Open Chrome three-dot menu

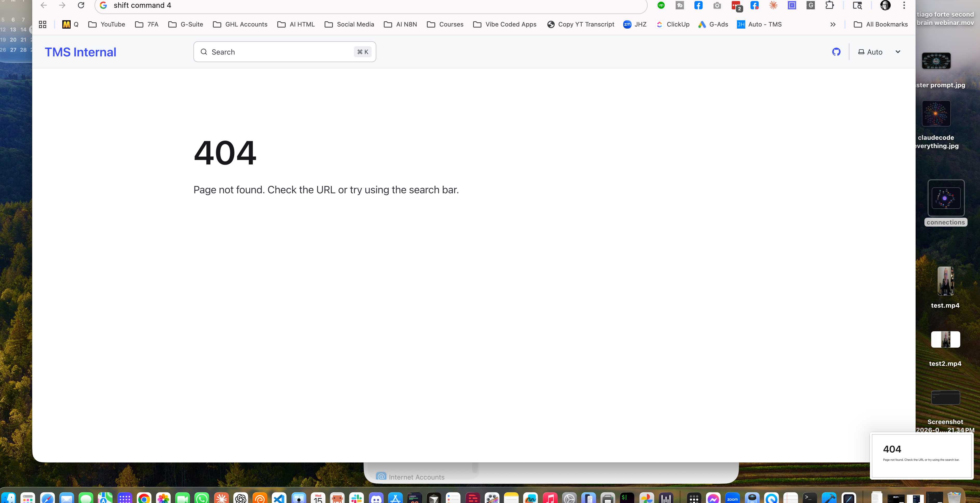pyautogui.click(x=904, y=5)
